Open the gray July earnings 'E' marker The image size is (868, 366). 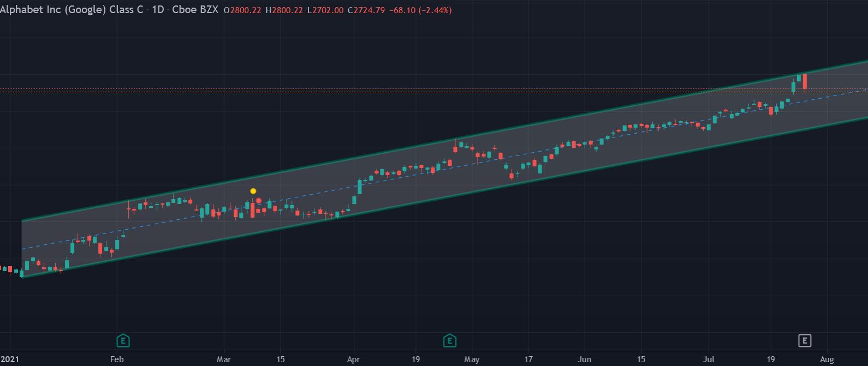pos(805,341)
